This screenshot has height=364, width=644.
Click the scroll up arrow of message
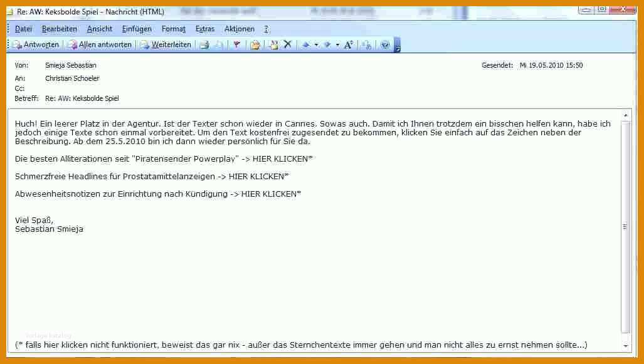tap(626, 115)
